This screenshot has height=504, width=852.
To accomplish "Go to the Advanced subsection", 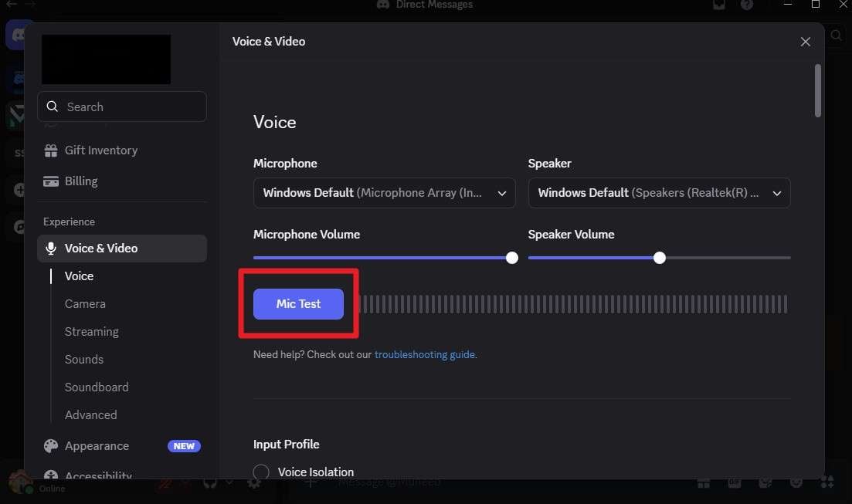I will [x=90, y=414].
